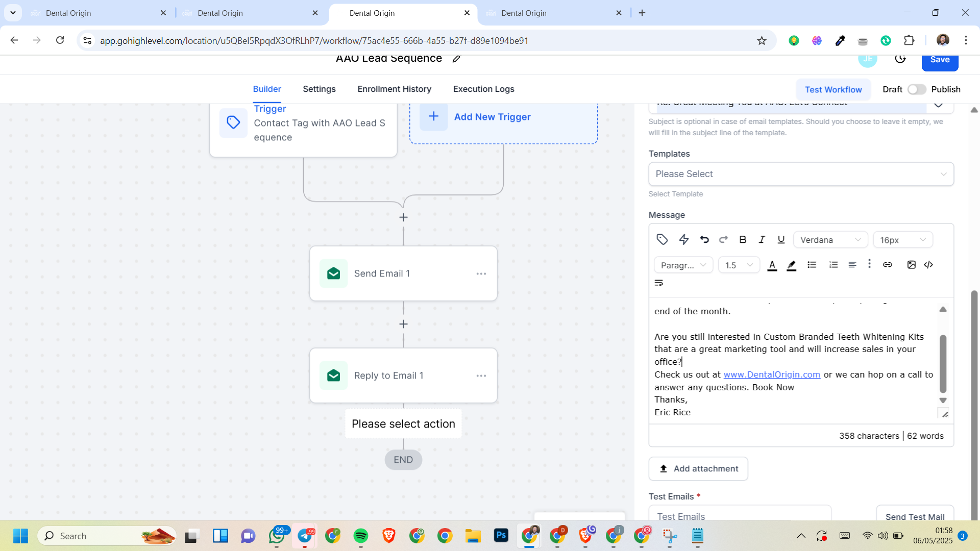Image resolution: width=980 pixels, height=551 pixels.
Task: Click the Test Workflow button
Action: [833, 89]
